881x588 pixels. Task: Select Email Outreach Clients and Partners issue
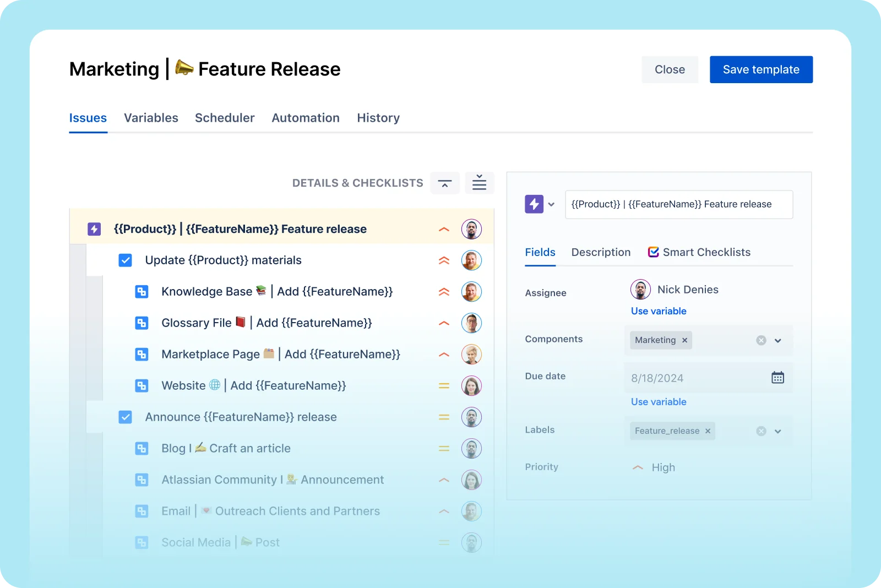[298, 511]
